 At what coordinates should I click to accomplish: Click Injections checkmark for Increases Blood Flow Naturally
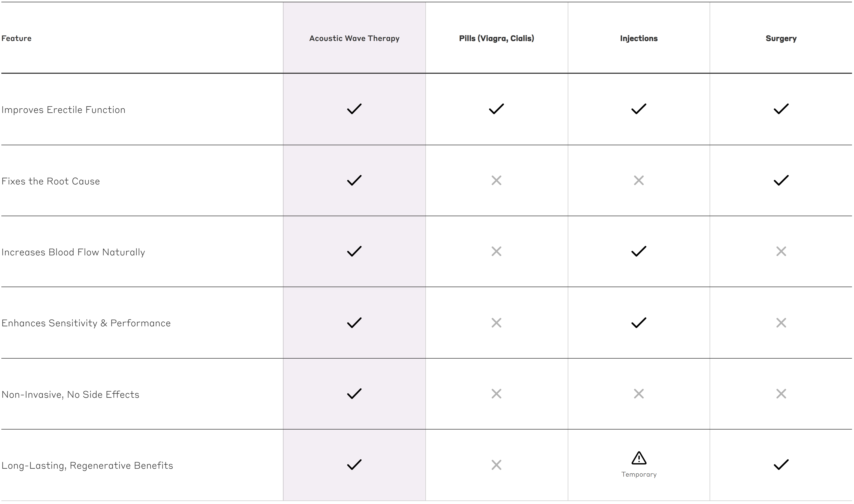tap(638, 251)
